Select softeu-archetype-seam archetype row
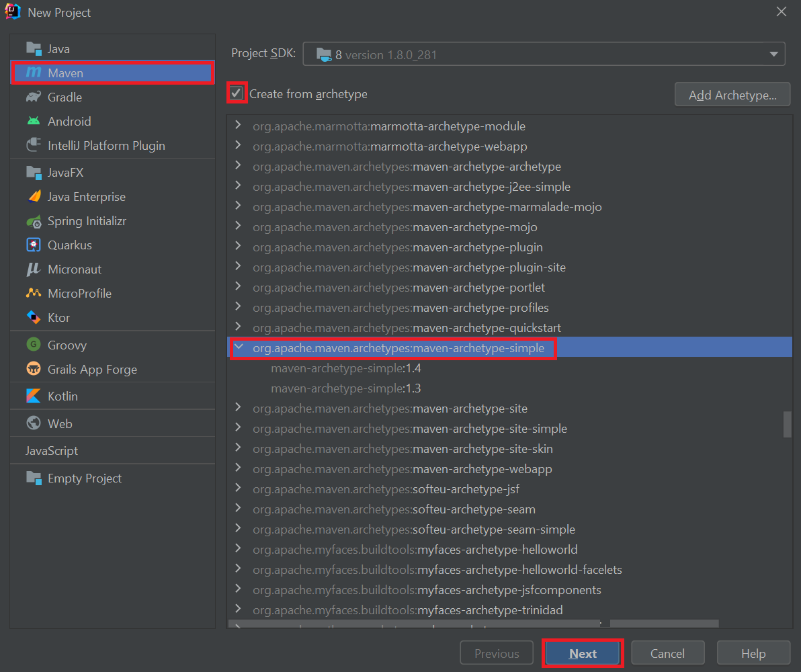This screenshot has width=801, height=672. point(510,509)
